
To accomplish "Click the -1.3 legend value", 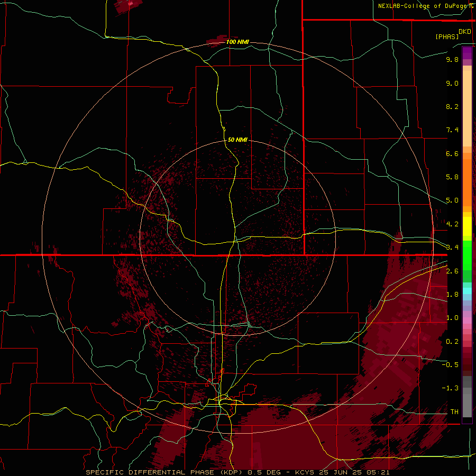I will (450, 388).
